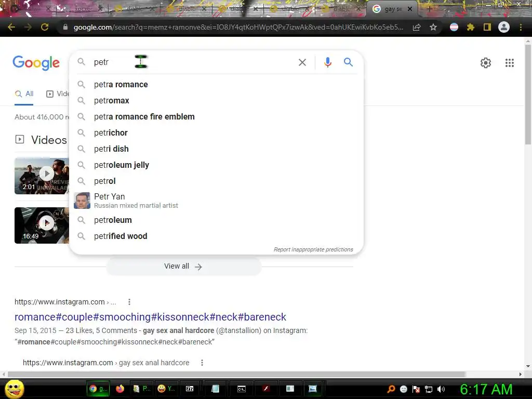The height and width of the screenshot is (399, 532).
Task: Open the command prompt taskbar item
Action: pos(241,389)
